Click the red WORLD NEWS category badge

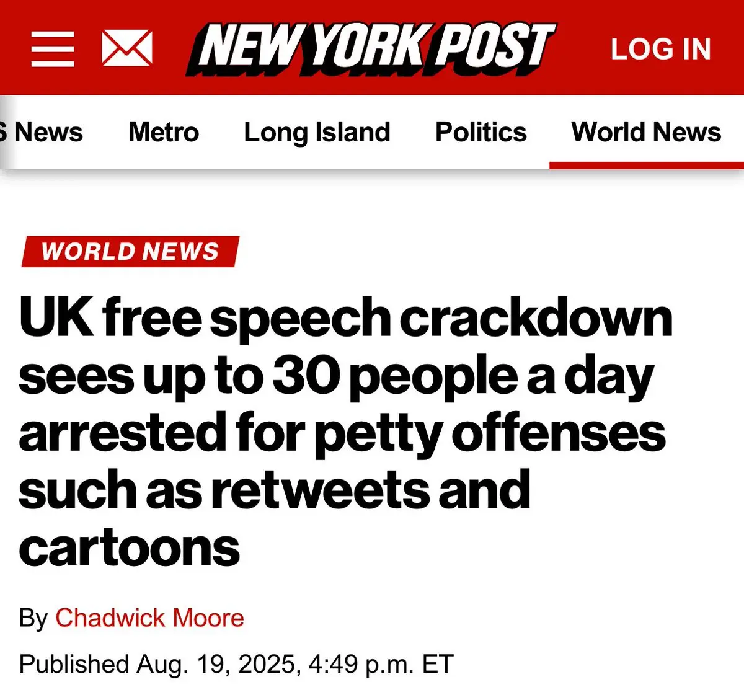[130, 251]
